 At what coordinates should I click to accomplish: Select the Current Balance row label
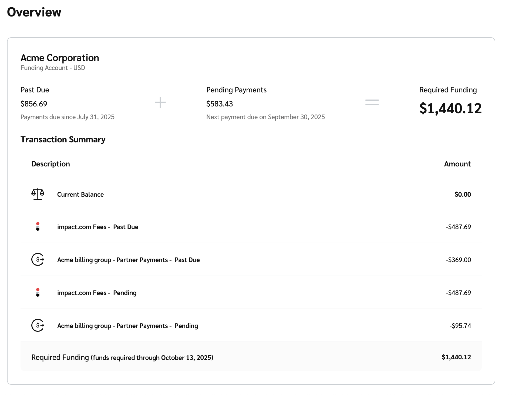point(80,195)
